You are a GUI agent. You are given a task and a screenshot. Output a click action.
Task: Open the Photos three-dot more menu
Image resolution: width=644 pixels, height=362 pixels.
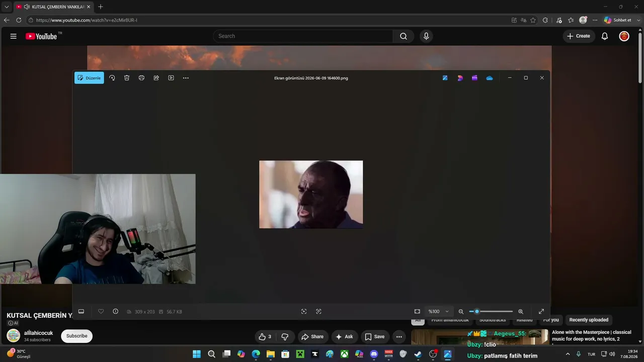point(186,78)
